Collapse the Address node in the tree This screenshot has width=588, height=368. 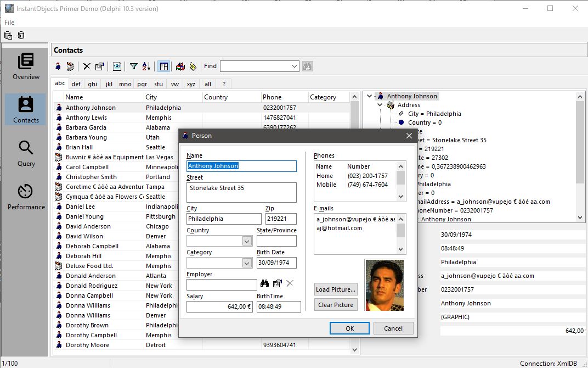tap(380, 105)
